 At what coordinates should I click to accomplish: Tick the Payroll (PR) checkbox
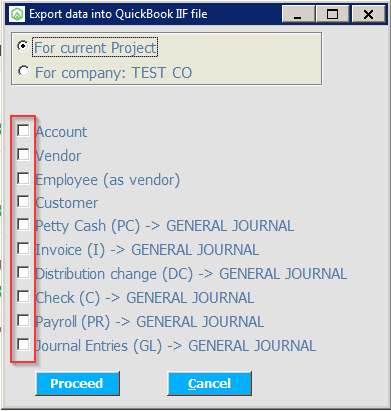[23, 320]
